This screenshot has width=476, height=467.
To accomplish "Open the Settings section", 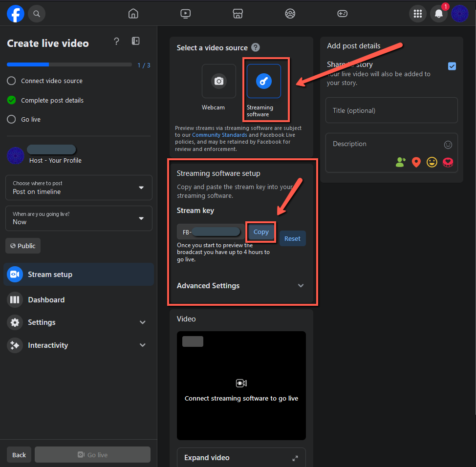I will pyautogui.click(x=79, y=322).
